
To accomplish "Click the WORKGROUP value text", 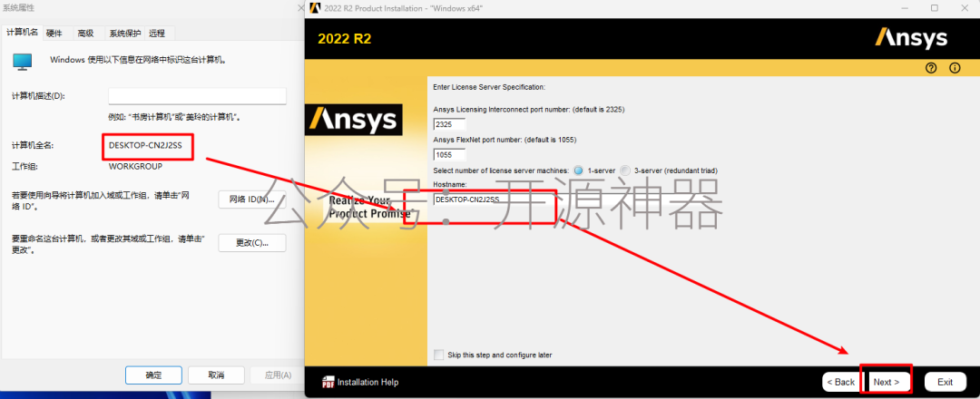I will (135, 167).
